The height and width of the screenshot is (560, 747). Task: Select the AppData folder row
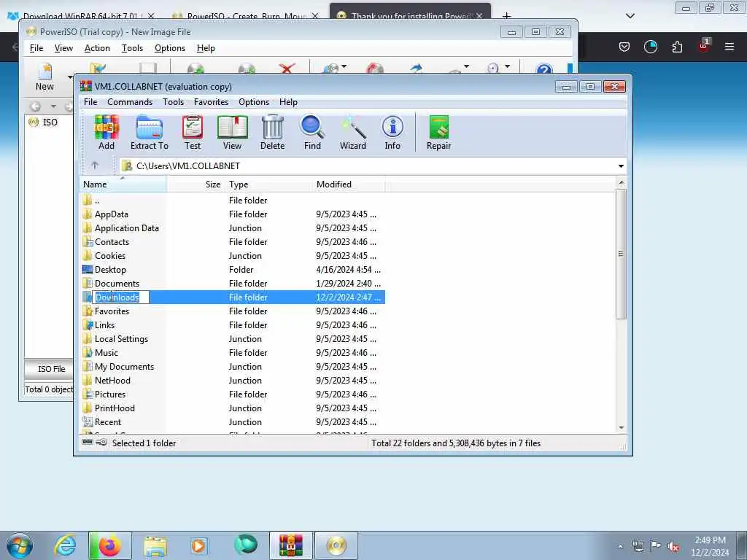click(x=233, y=214)
